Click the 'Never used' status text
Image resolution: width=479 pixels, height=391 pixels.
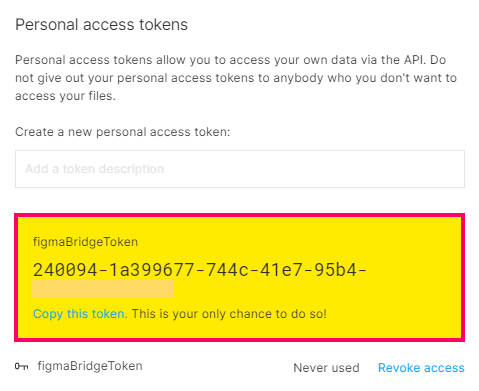click(326, 368)
